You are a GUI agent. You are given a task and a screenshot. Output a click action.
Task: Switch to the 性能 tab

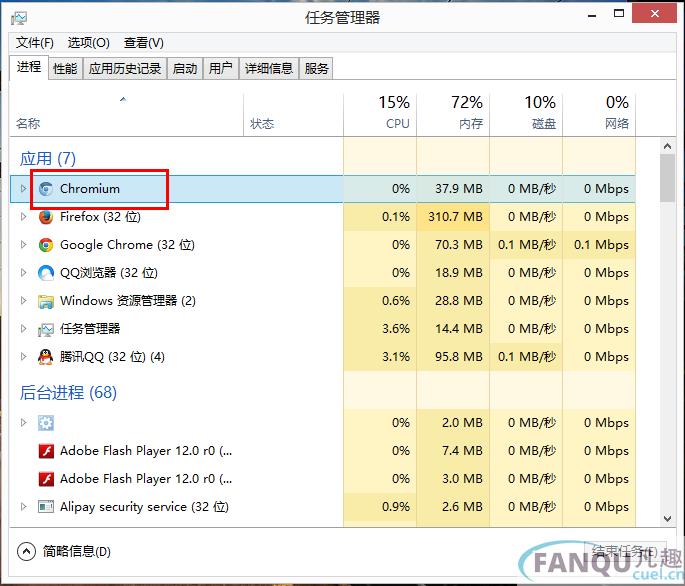click(x=65, y=69)
